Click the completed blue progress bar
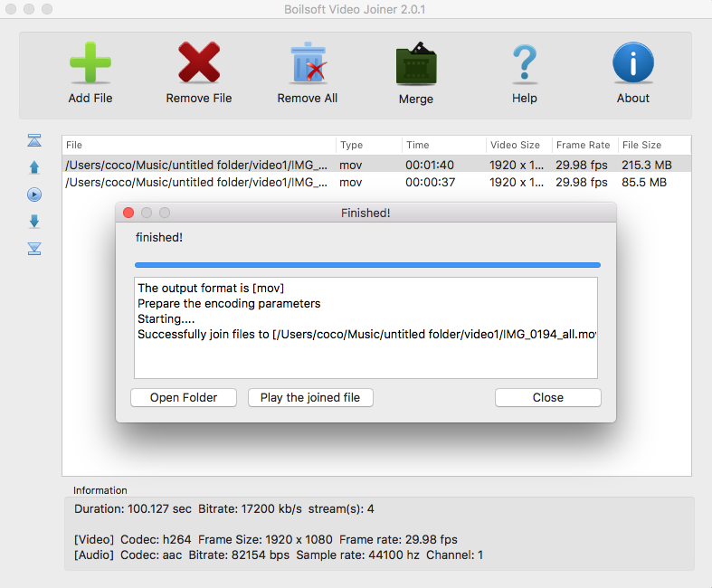Screen dimensions: 712x588 pyautogui.click(x=367, y=265)
